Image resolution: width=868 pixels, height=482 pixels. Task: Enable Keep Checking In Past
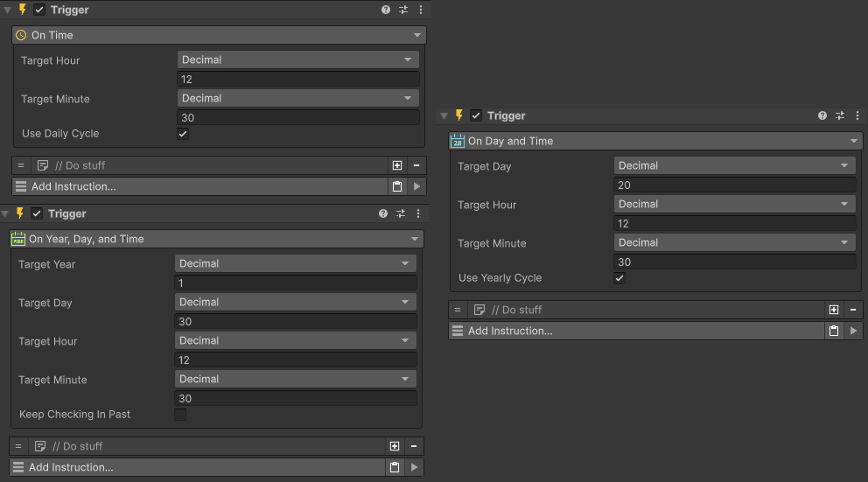[180, 415]
